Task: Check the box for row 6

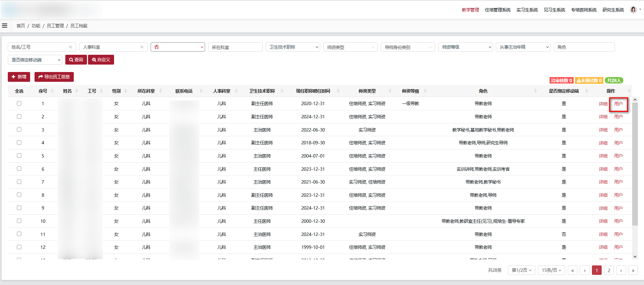Action: 19,169
